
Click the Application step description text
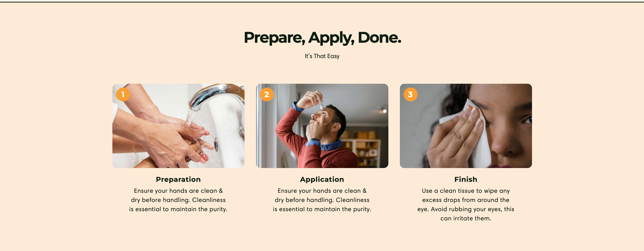coord(322,200)
